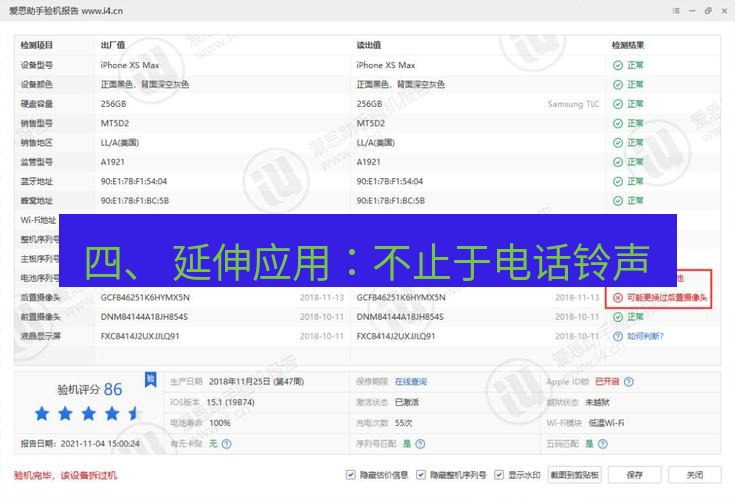The height and width of the screenshot is (500, 735).
Task: Select read value iPhone XS Max
Action: click(x=386, y=66)
